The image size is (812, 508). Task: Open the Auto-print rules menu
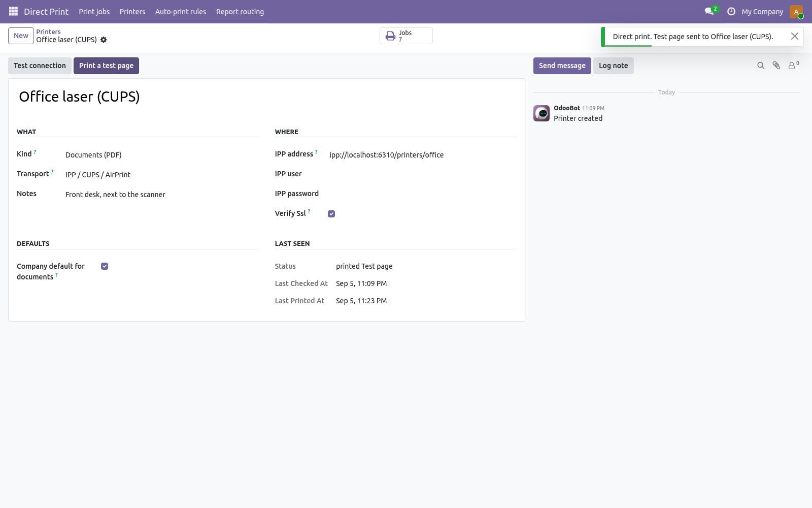181,12
